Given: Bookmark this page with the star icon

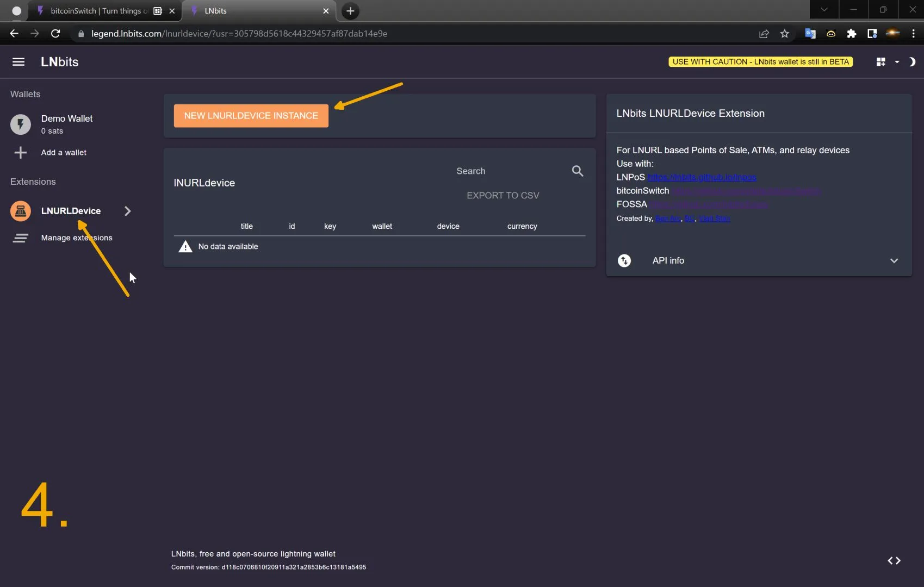Looking at the screenshot, I should click(x=784, y=34).
